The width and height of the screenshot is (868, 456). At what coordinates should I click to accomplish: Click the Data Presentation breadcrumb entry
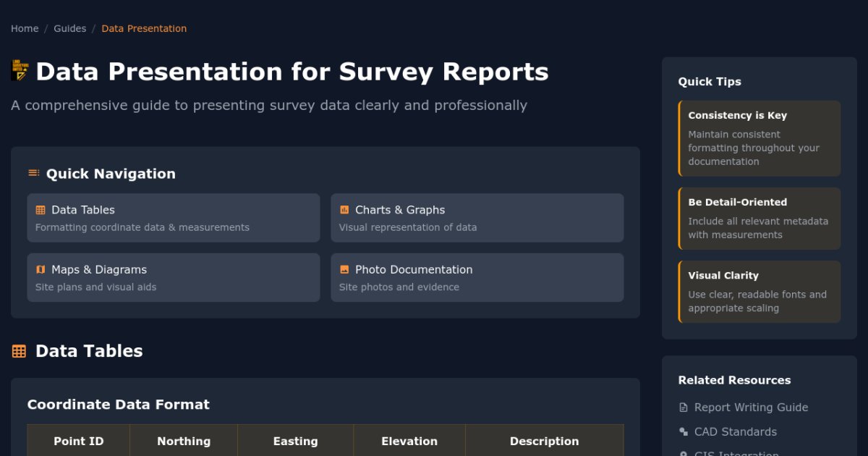click(144, 28)
